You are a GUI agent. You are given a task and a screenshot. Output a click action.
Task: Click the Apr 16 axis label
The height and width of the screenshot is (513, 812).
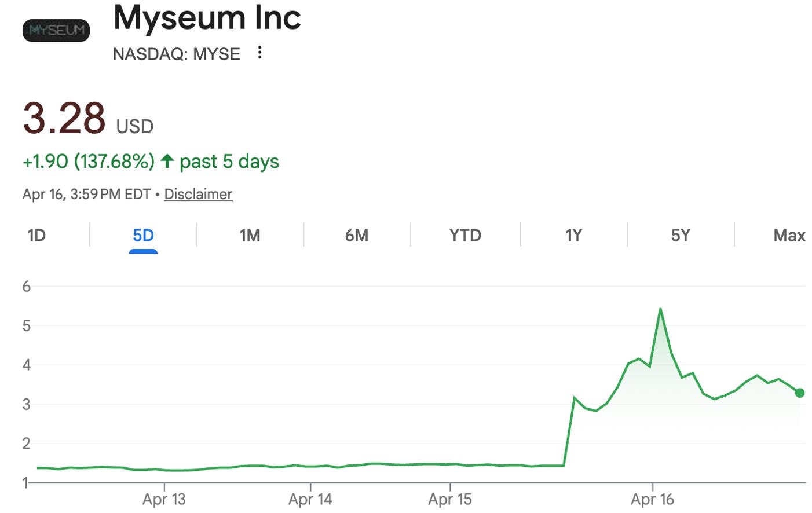(x=652, y=499)
